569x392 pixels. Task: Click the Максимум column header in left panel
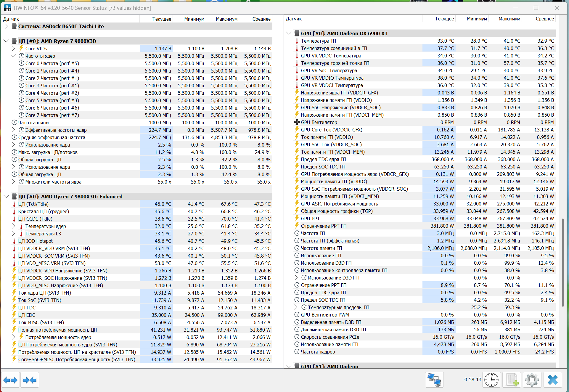(226, 19)
